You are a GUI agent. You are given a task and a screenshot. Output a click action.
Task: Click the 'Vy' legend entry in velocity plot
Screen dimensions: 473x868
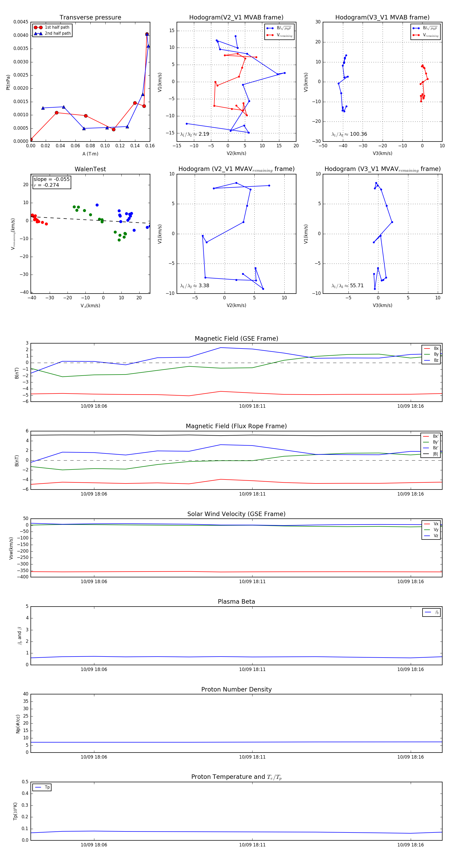click(431, 530)
